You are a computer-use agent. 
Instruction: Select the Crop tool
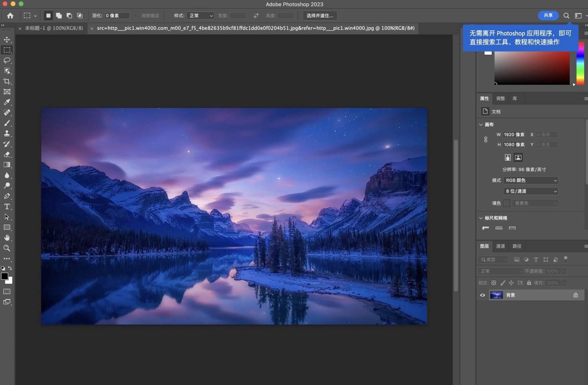point(7,81)
